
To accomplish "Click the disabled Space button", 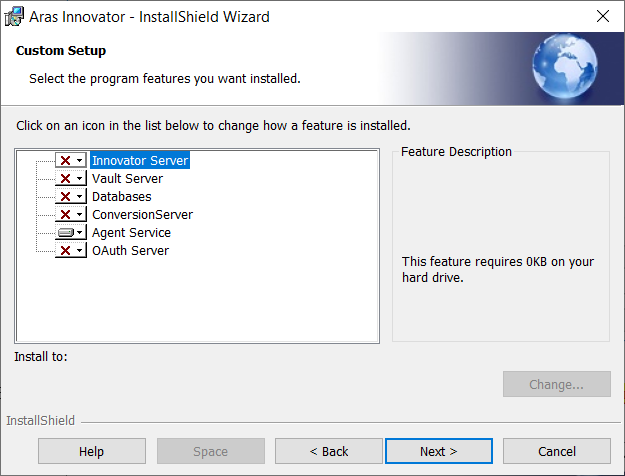I will [x=210, y=451].
